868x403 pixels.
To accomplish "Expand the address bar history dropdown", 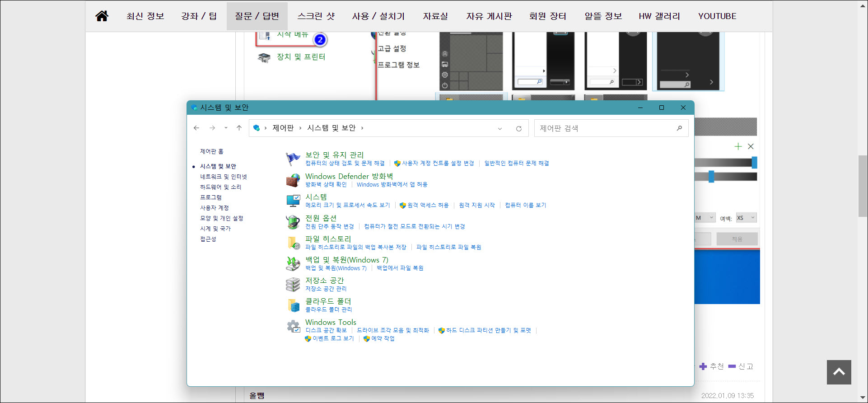I will 500,128.
